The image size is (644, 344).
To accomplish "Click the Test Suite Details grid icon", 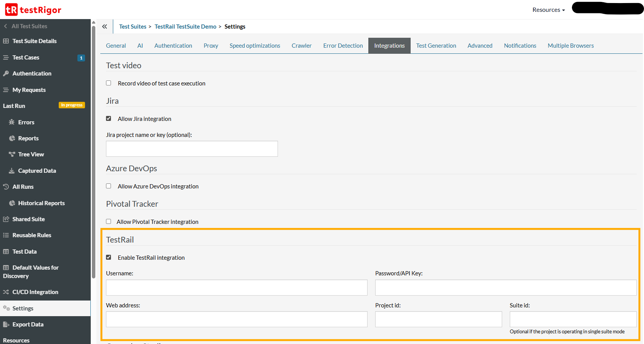I will tap(6, 41).
